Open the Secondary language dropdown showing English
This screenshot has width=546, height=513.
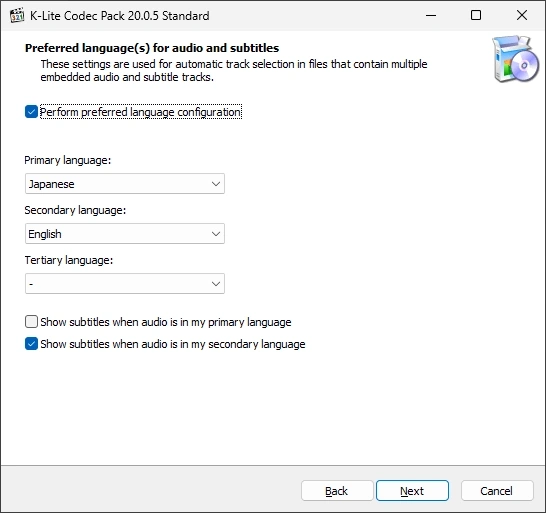tap(125, 234)
